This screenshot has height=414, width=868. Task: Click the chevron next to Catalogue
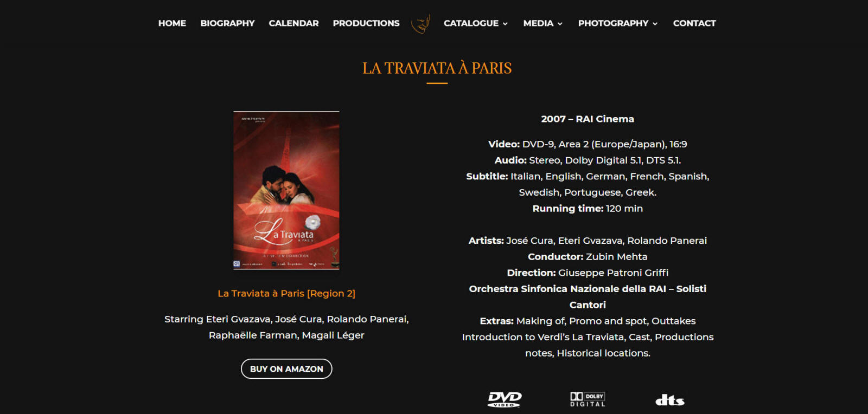click(x=505, y=24)
